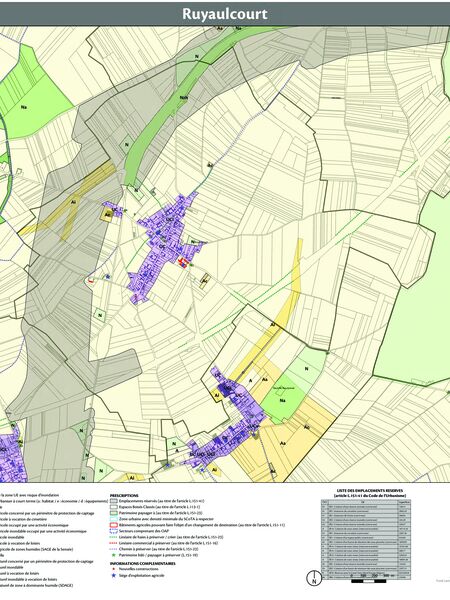Click the gray Emplacements réservés legend swatch
This screenshot has width=450, height=600.
pos(113,501)
